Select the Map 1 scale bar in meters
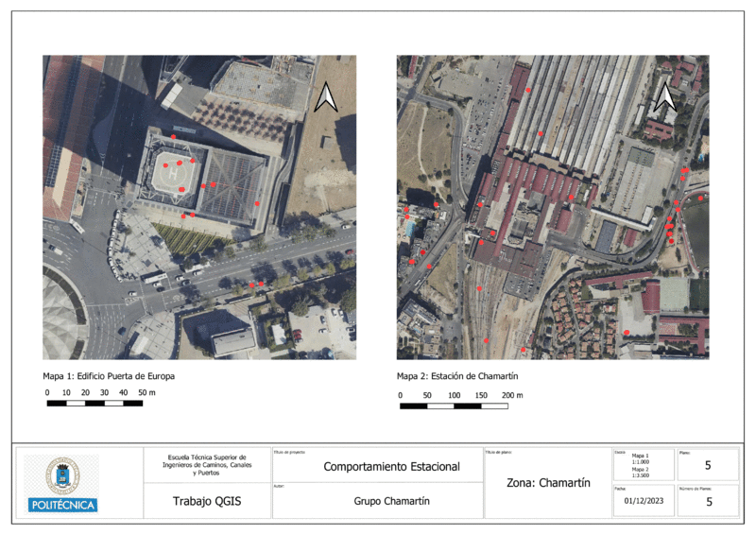Screen dimensions: 756x535 pos(94,404)
